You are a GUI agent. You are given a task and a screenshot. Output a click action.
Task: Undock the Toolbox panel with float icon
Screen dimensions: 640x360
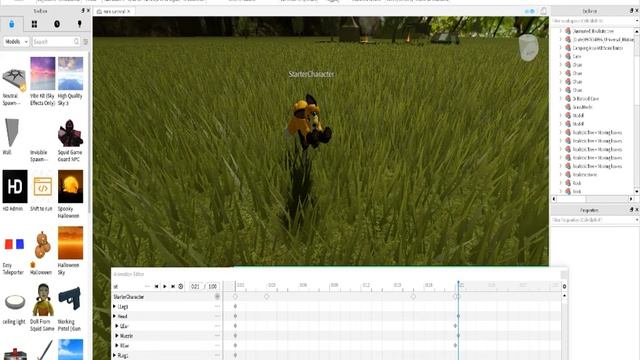pyautogui.click(x=83, y=11)
